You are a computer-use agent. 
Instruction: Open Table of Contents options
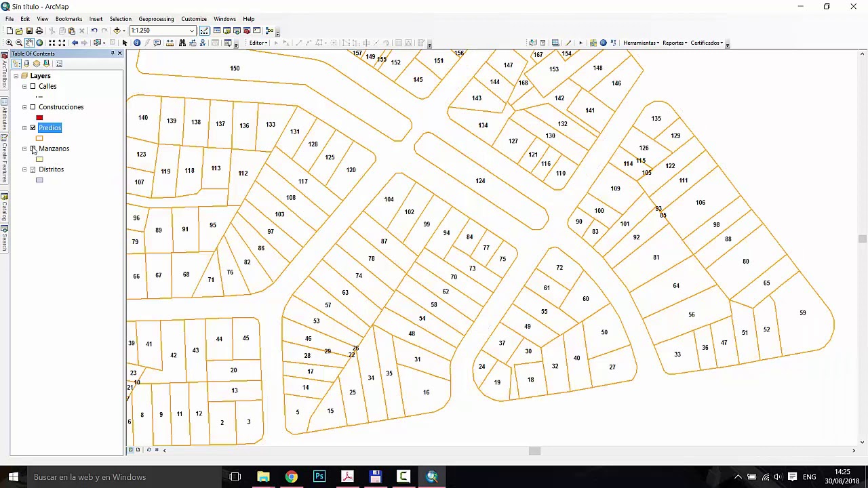pos(59,64)
